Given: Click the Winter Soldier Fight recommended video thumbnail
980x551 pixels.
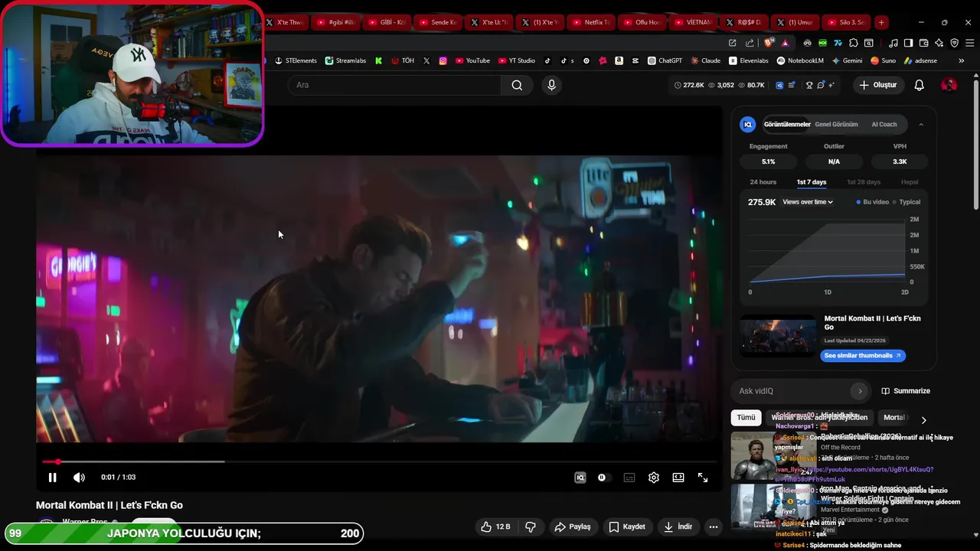Looking at the screenshot, I should (774, 507).
